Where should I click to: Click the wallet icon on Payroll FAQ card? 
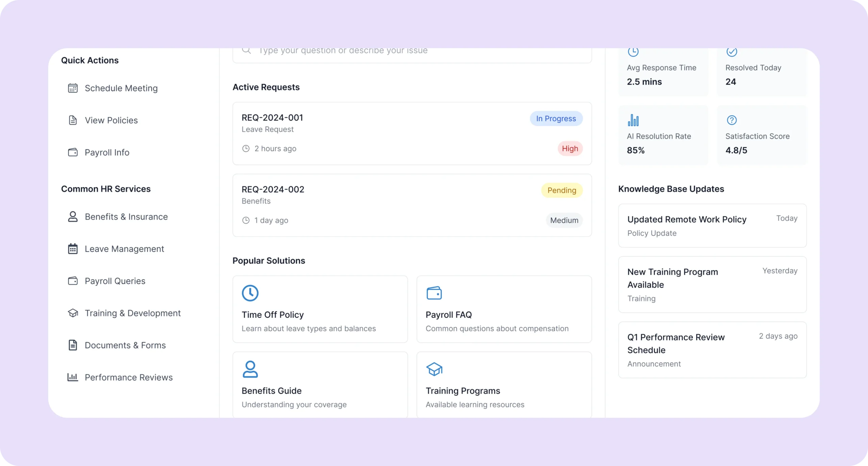pos(434,293)
